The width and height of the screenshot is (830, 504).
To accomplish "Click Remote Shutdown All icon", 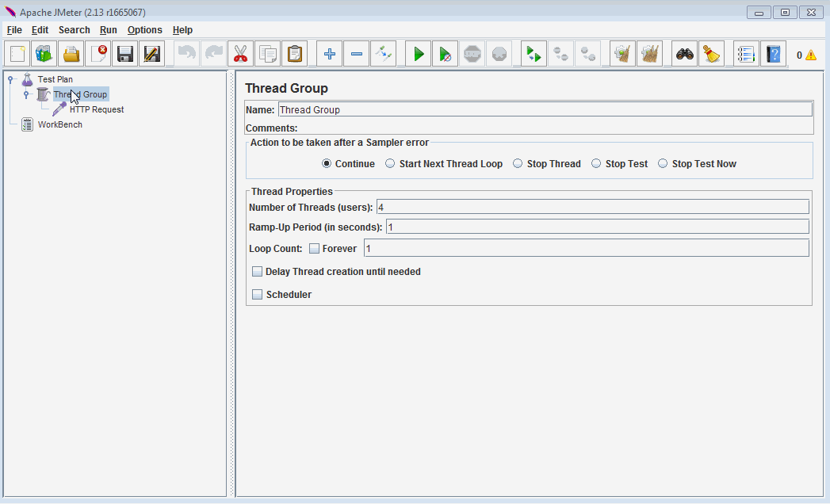I will pos(588,54).
